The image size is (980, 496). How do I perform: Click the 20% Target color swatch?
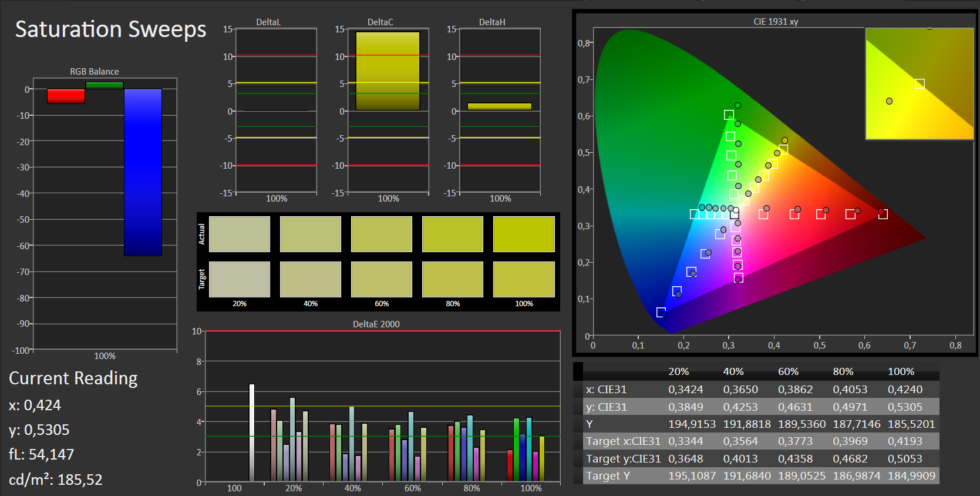[x=240, y=279]
